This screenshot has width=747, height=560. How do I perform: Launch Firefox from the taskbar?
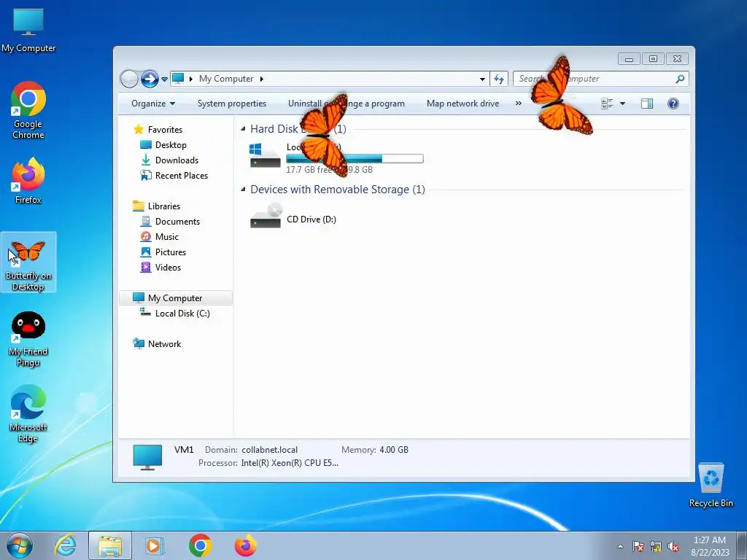(x=246, y=545)
